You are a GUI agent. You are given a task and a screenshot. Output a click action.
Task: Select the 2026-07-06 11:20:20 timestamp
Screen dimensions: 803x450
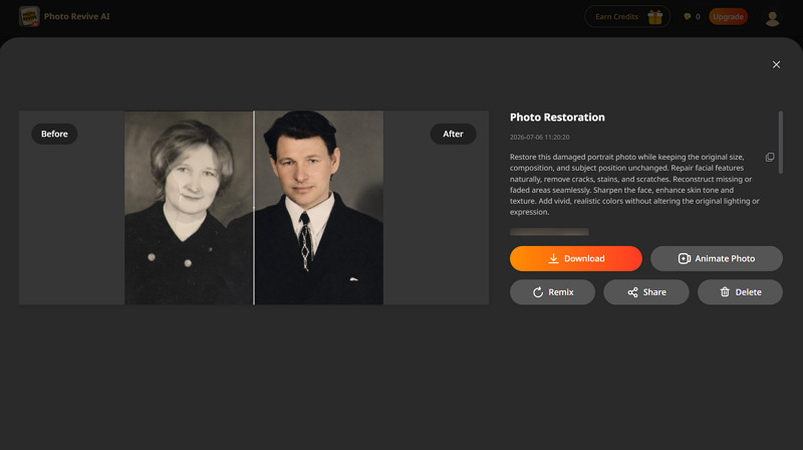click(x=539, y=137)
